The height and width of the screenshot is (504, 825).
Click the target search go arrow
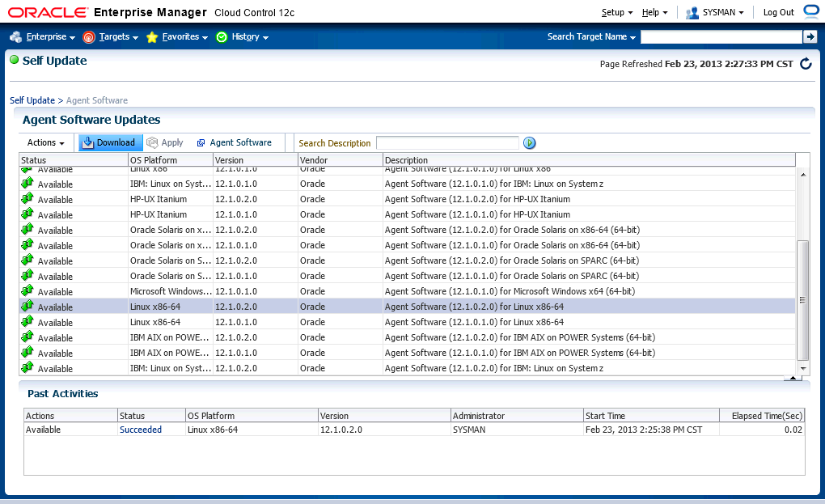tap(810, 37)
